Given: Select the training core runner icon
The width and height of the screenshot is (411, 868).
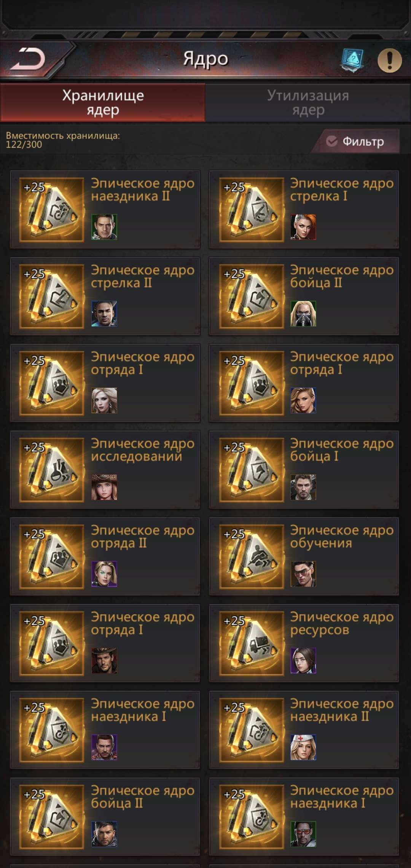Looking at the screenshot, I should coord(252,556).
